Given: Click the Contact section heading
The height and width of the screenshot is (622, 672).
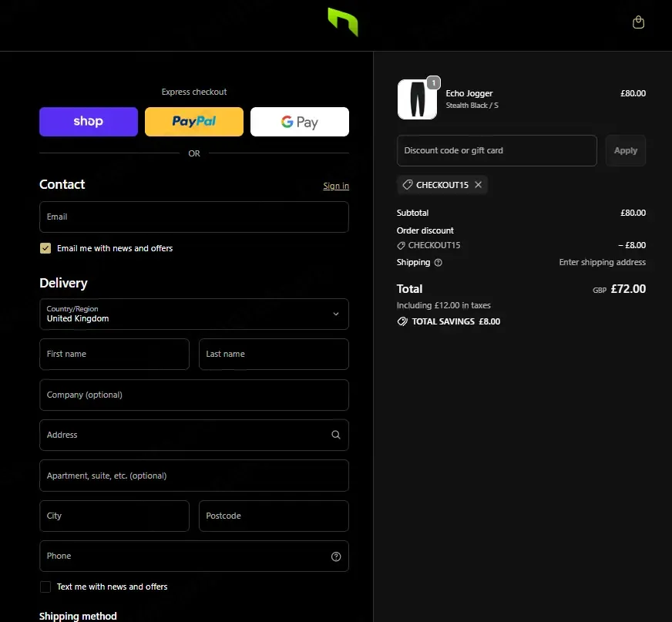Looking at the screenshot, I should (x=62, y=184).
